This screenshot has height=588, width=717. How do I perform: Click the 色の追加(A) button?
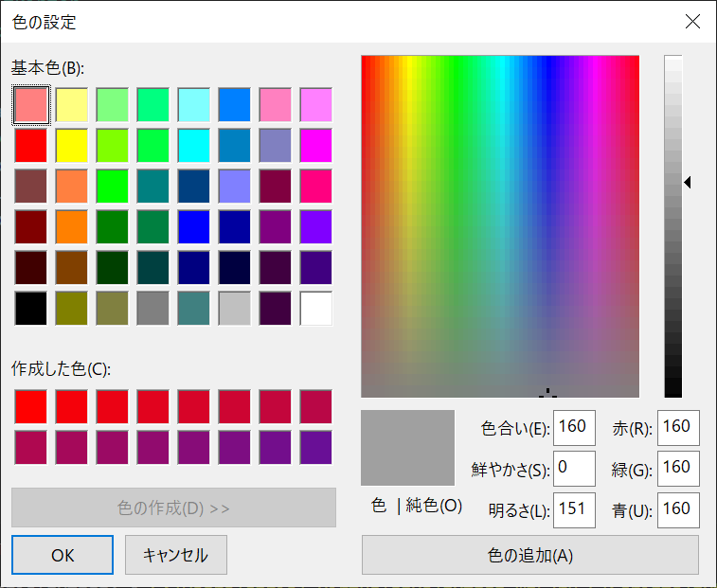coord(530,555)
